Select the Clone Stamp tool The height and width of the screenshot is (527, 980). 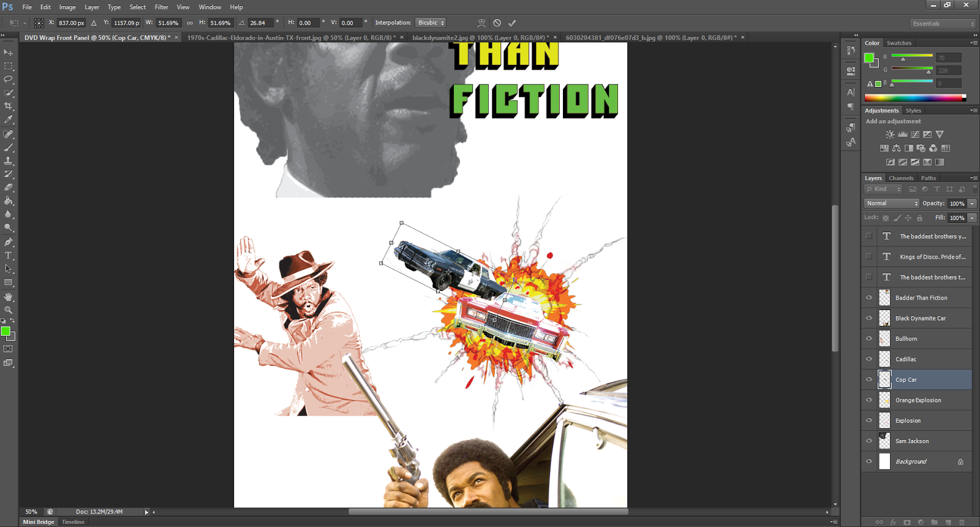(x=9, y=161)
